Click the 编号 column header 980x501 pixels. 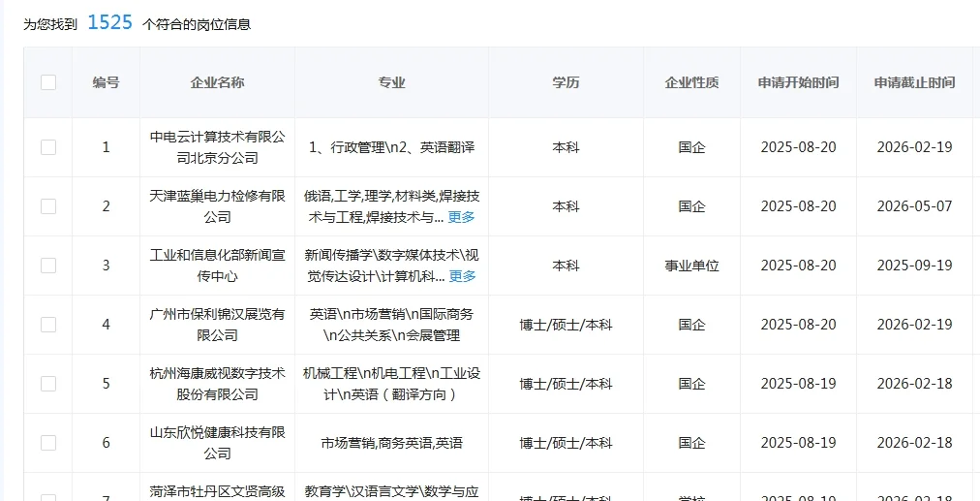click(x=107, y=82)
